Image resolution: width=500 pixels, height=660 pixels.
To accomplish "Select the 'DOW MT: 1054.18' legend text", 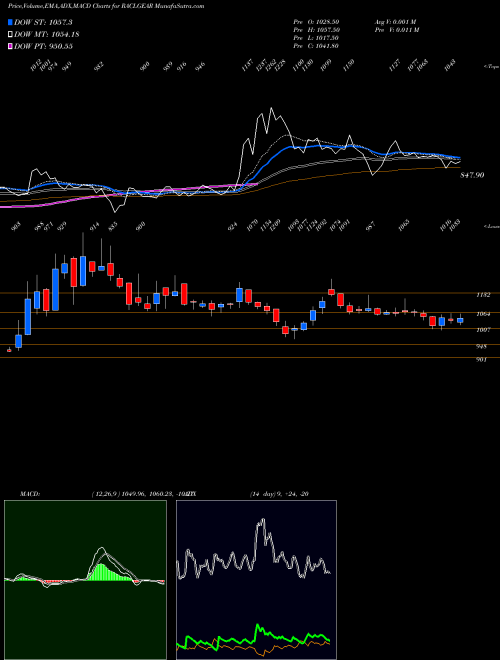I will (47, 34).
